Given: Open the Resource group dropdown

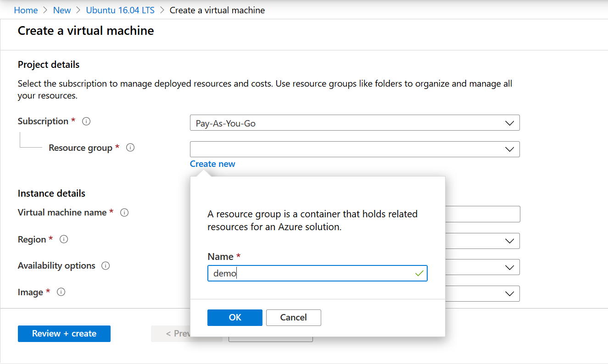Looking at the screenshot, I should (355, 149).
